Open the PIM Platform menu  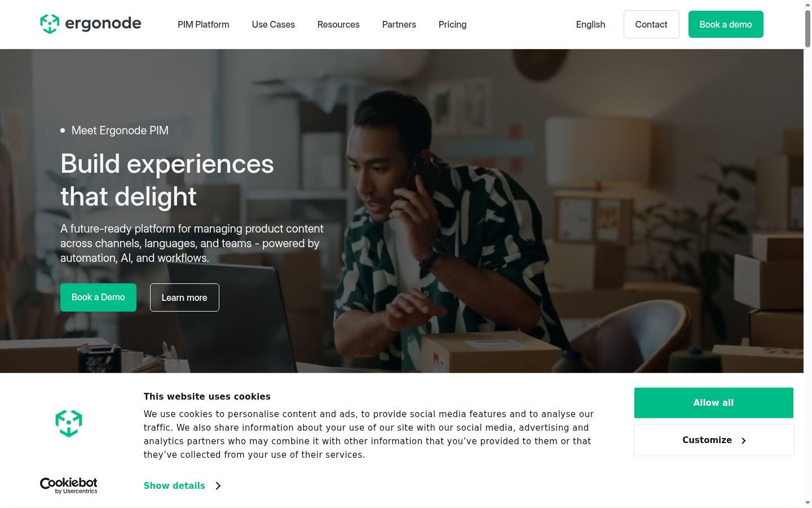tap(204, 24)
